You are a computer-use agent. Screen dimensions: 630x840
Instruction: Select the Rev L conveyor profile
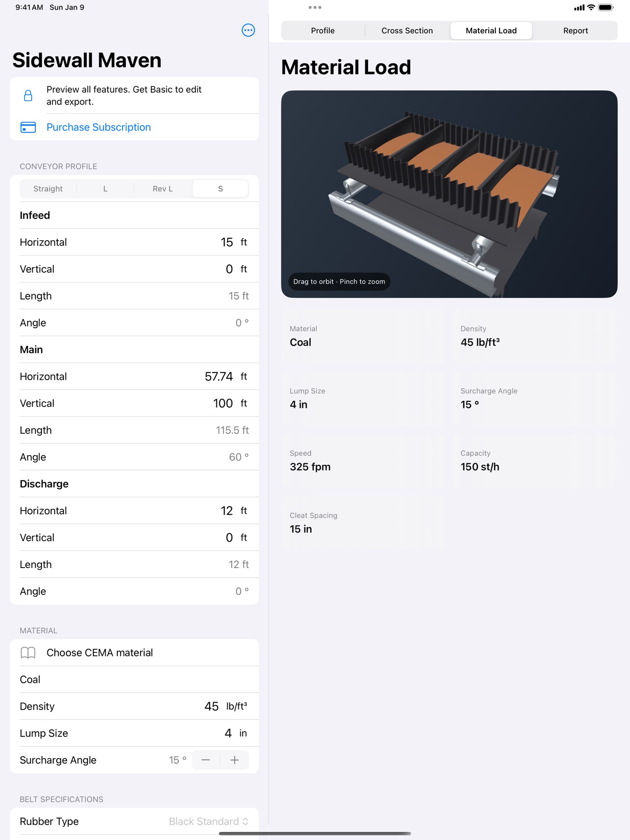click(163, 189)
